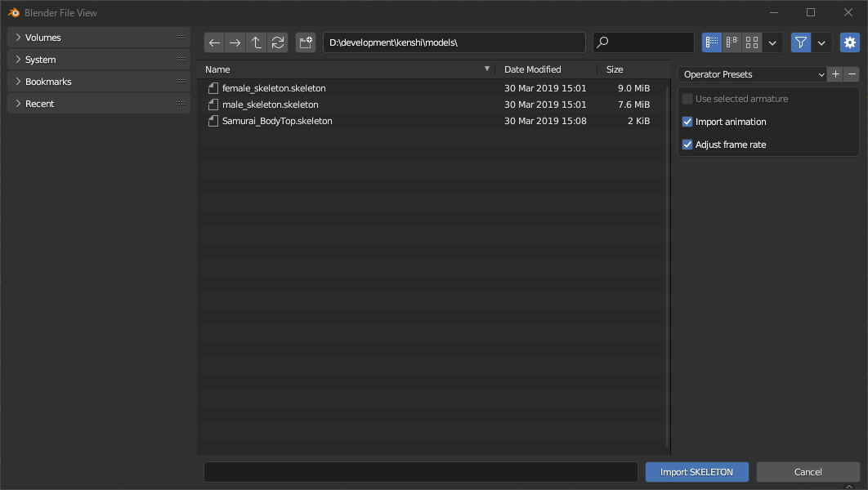Grab the System panel drag handle

click(181, 59)
